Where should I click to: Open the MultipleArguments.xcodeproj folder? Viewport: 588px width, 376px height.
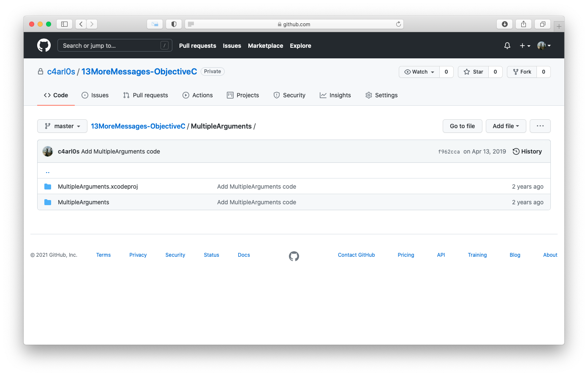pyautogui.click(x=98, y=187)
